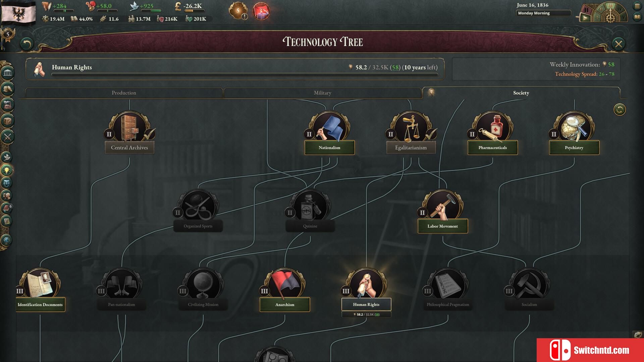This screenshot has width=644, height=362.
Task: Open the technology lightbulb sidebar icon
Action: [x=7, y=170]
